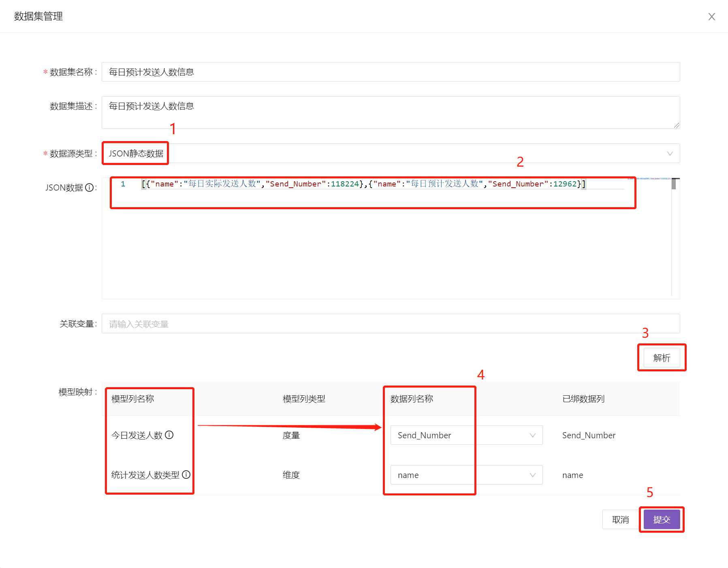Click inside the JSON code editor line
Screen dimensions: 728x568
[363, 184]
